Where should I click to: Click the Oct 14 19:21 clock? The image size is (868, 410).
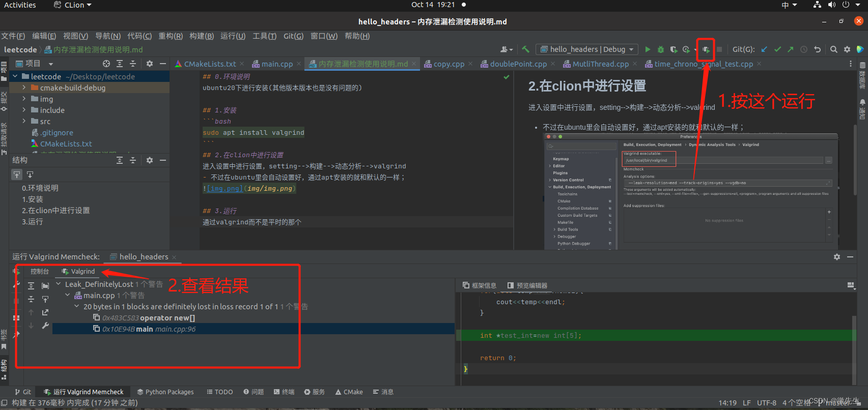[x=433, y=5]
